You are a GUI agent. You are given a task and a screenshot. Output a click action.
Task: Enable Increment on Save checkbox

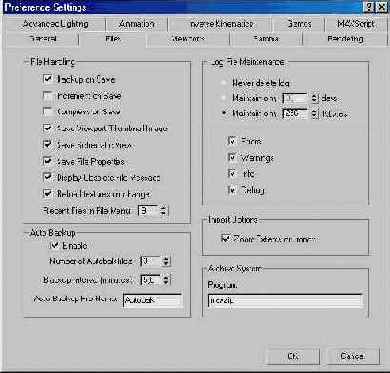(x=48, y=96)
